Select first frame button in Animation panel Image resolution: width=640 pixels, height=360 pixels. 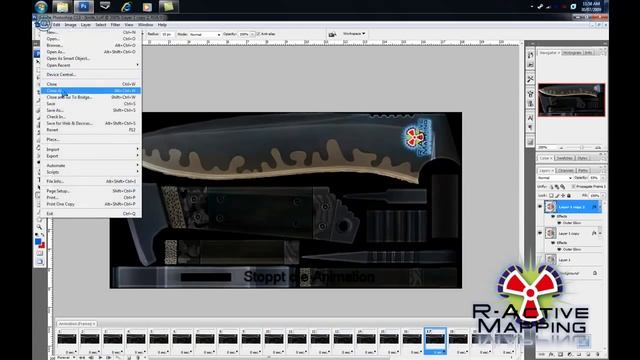(x=82, y=358)
